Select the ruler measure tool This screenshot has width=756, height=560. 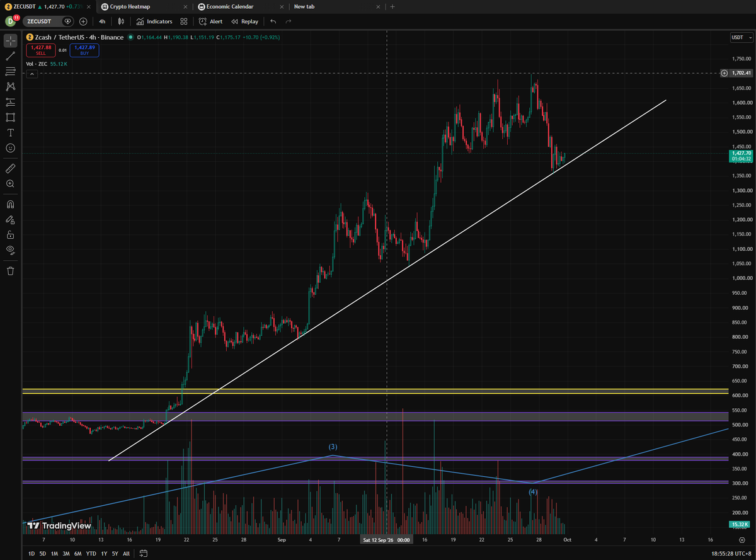[x=10, y=168]
